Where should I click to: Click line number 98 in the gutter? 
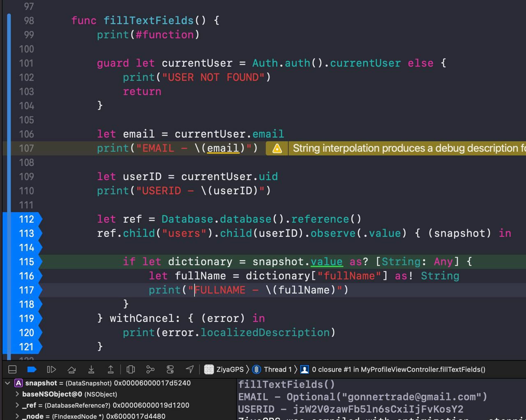(x=29, y=21)
